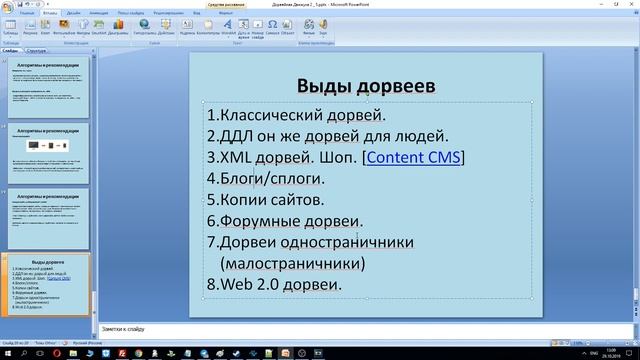Open the Shapes (Фигуры) gallery
The image size is (640, 360).
(x=83, y=28)
